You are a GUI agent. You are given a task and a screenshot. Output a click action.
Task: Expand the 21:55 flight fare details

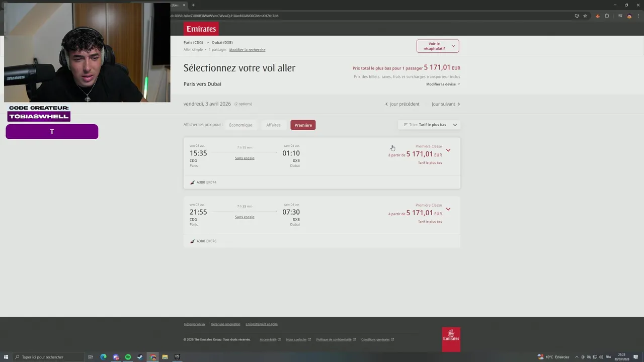point(448,209)
